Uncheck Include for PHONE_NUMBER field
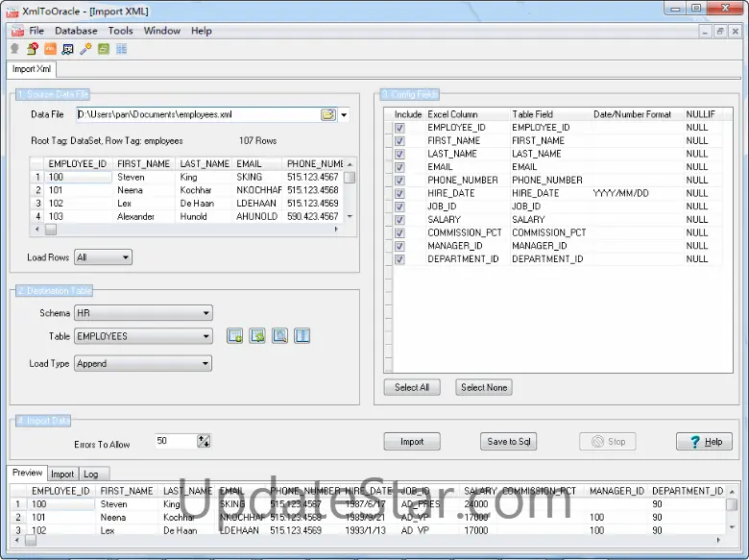The height and width of the screenshot is (560, 749). 399,181
